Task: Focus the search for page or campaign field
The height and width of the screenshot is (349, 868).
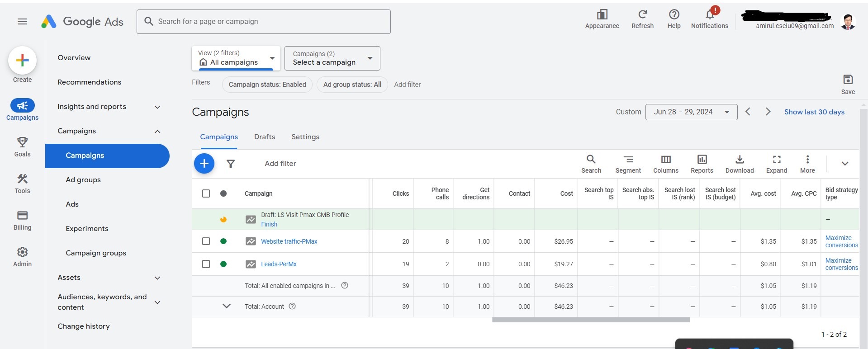Action: click(x=264, y=22)
